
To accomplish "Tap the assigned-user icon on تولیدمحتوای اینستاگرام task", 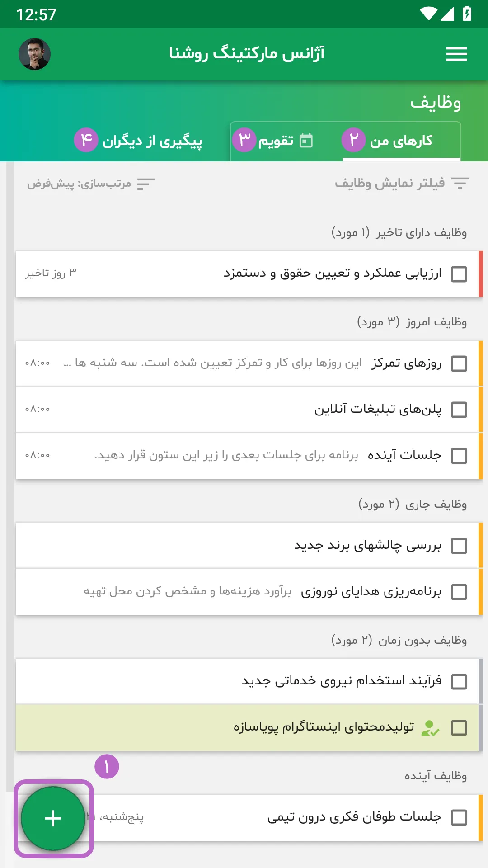I will (x=430, y=728).
